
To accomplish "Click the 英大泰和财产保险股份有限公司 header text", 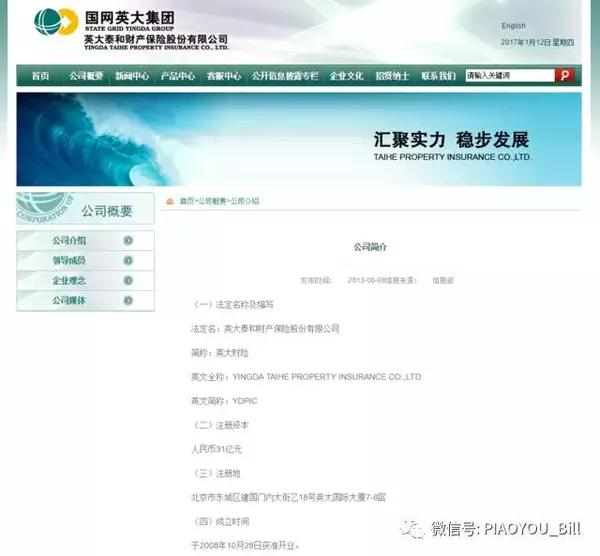I will (156, 39).
